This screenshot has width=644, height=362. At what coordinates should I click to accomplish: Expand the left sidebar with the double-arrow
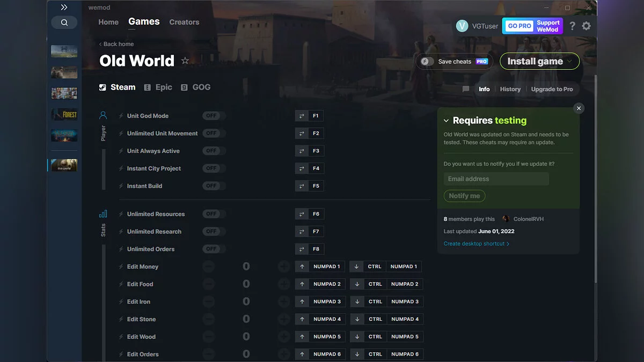click(x=64, y=7)
